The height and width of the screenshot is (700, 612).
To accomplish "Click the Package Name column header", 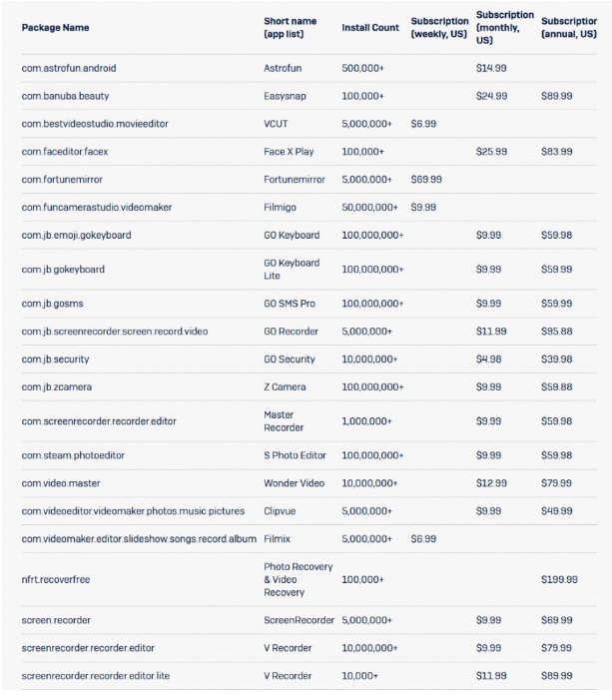I will click(x=55, y=27).
